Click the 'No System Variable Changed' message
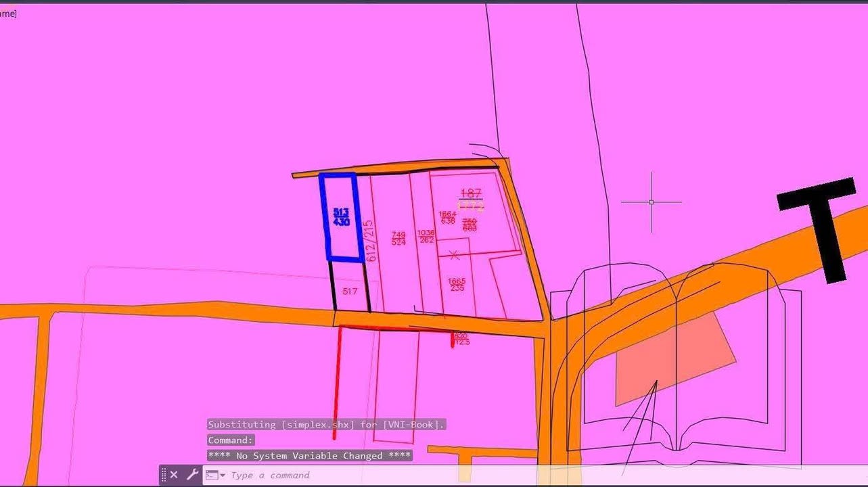The height and width of the screenshot is (487, 868). click(x=309, y=456)
